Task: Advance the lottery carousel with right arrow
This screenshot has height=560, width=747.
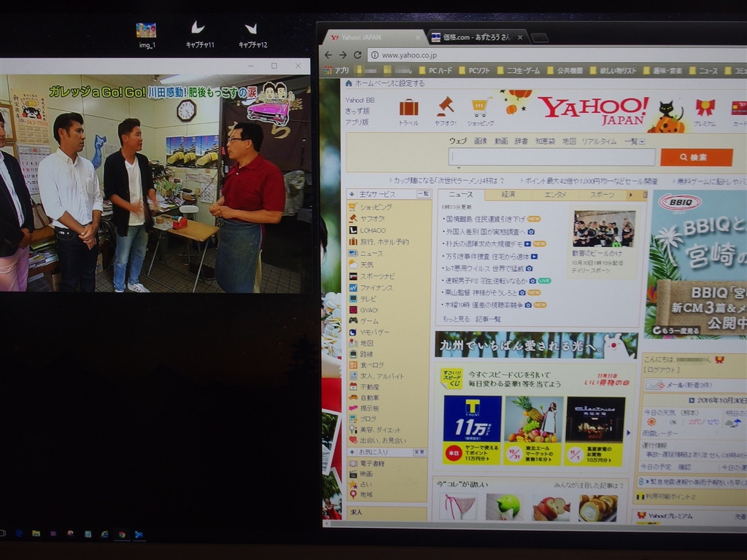Action: 628,433
